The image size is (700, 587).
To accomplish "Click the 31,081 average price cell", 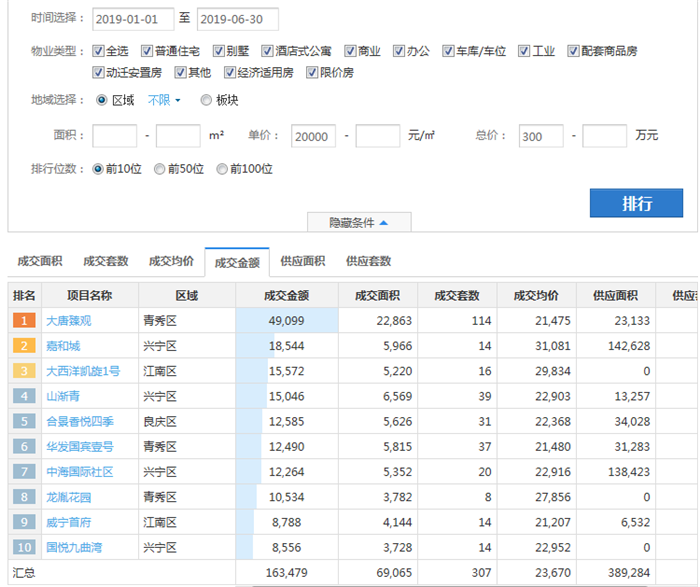I will point(537,346).
